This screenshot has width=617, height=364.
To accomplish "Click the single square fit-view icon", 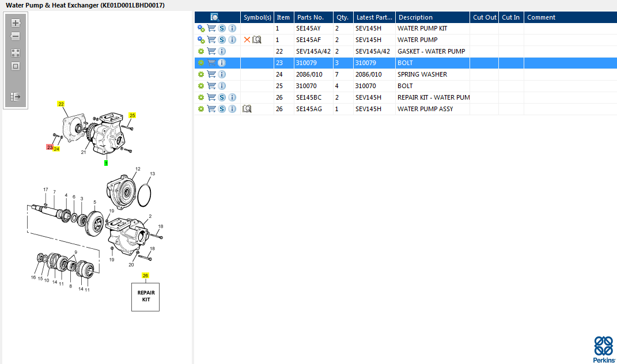I will tap(16, 66).
